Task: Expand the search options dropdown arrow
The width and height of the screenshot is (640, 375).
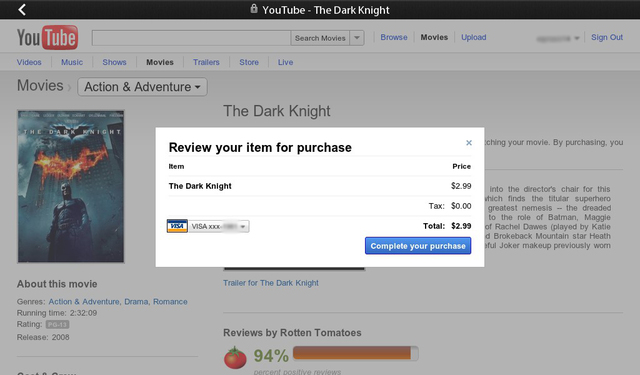Action: click(x=357, y=38)
